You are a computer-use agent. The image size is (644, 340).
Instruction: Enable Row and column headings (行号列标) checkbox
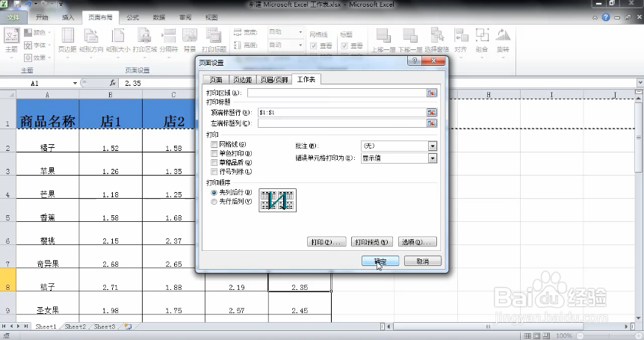pos(214,172)
